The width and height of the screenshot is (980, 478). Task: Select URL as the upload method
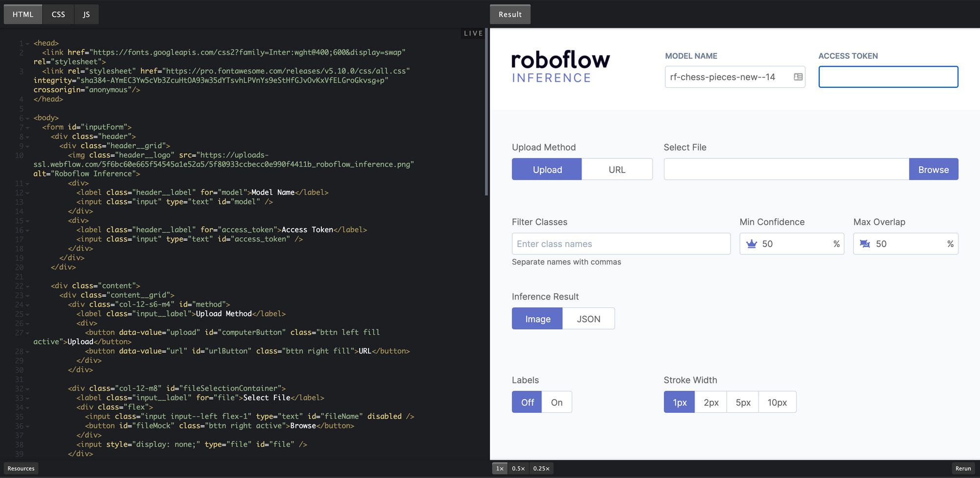[x=616, y=169]
